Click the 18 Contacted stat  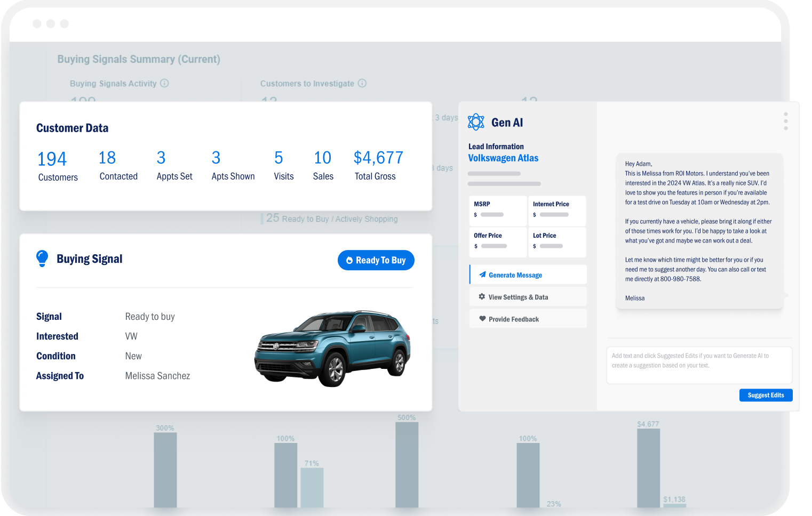[118, 165]
